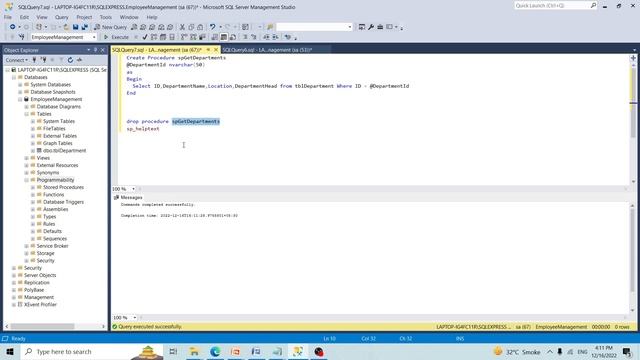Expand the dbo.tblDepartment table node
Viewport: 640px width, 360px height.
click(x=33, y=151)
